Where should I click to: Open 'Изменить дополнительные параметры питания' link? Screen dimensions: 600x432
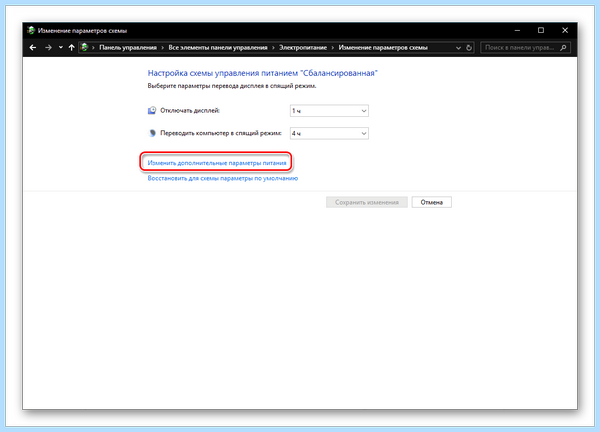pyautogui.click(x=217, y=163)
